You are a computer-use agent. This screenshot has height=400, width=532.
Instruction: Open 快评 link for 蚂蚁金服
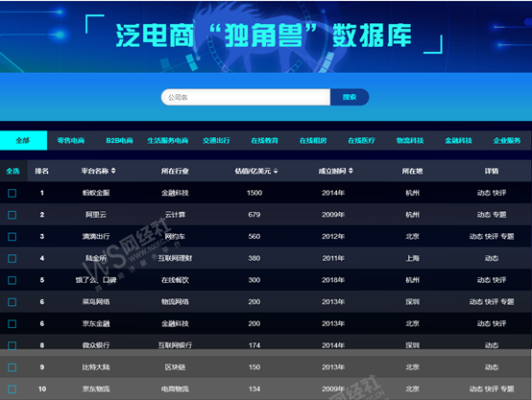point(499,193)
